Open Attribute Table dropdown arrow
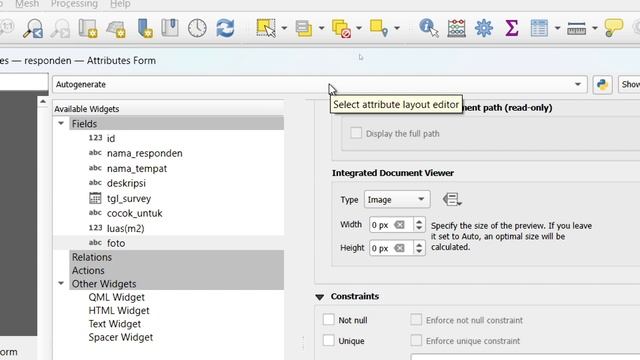 (557, 28)
